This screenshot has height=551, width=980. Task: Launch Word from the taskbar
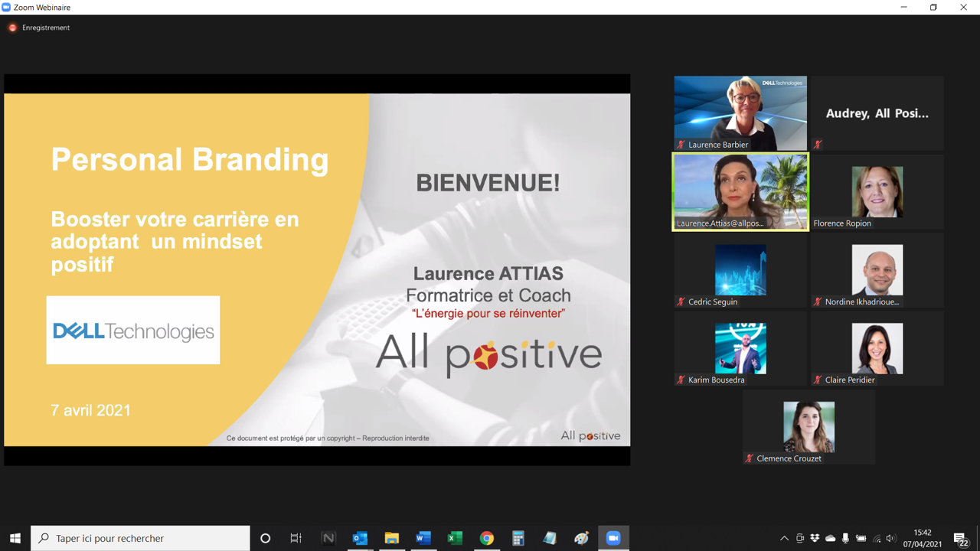pos(423,538)
